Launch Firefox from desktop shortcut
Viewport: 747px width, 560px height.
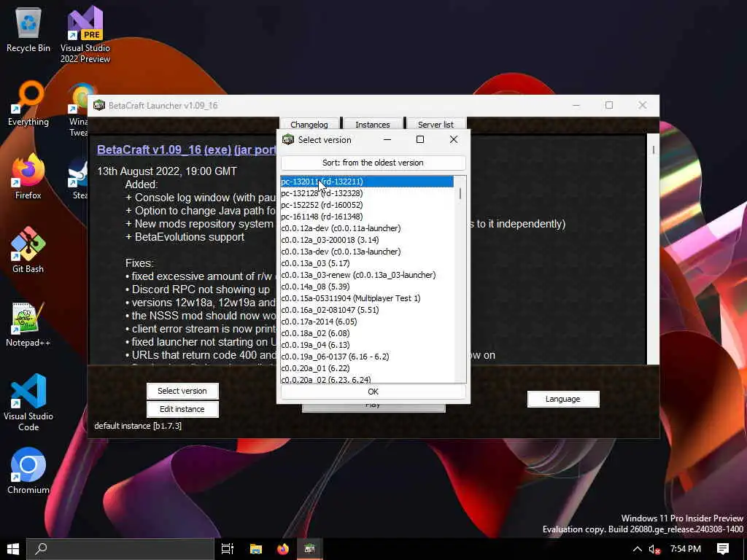[x=28, y=177]
